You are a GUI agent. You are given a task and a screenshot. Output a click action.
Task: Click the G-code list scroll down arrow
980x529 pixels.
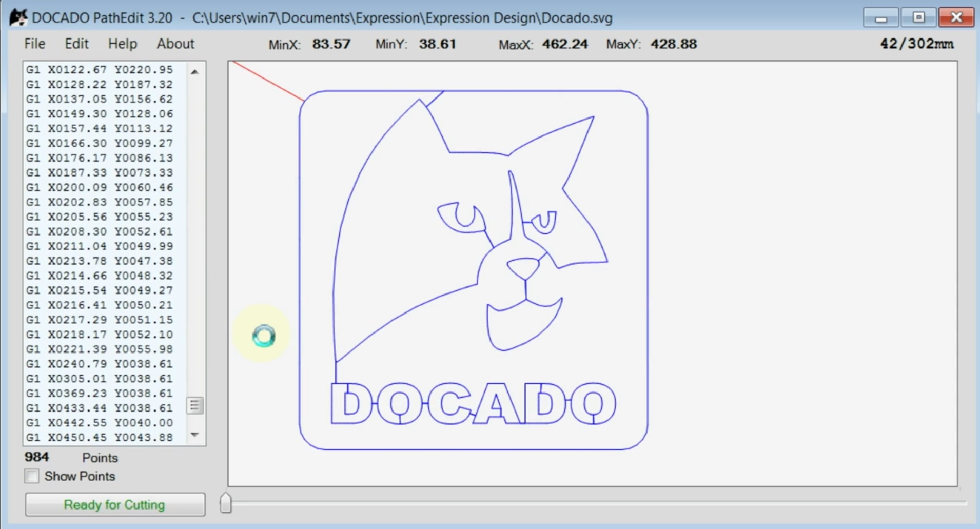(194, 435)
